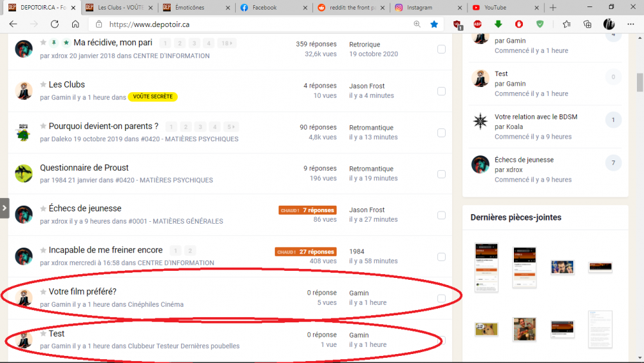Open the AdBlock Plus extension
644x363 pixels.
coord(477,24)
